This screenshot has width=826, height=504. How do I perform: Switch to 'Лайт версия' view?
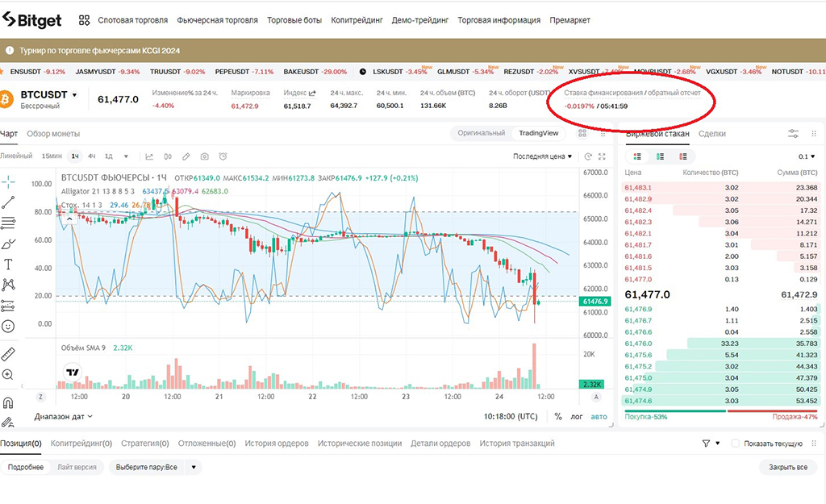point(77,467)
